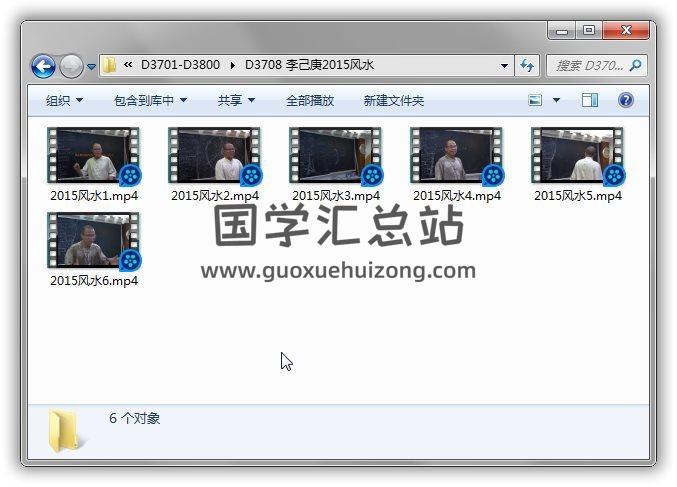Click the magnifier search icon
This screenshot has height=487, width=677.
click(635, 66)
